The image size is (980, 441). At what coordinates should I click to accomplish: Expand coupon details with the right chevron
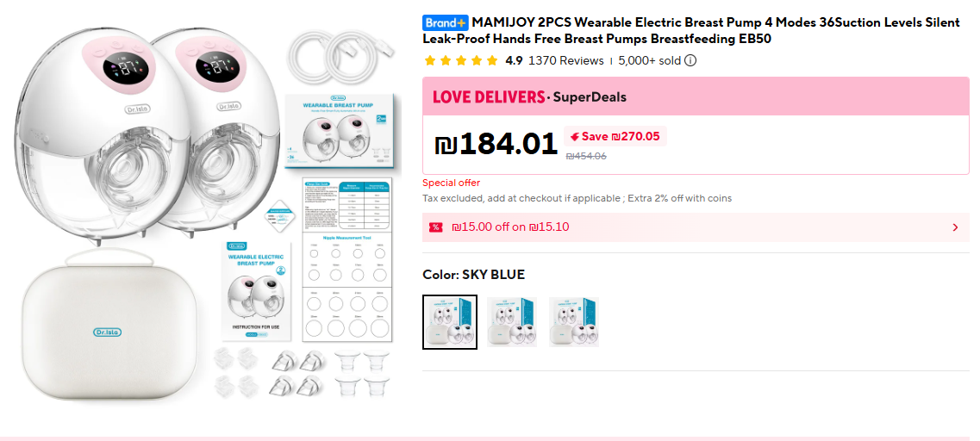955,227
